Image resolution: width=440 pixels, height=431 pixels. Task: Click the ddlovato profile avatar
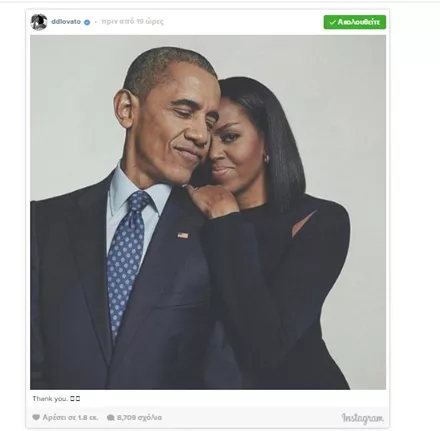(x=39, y=22)
